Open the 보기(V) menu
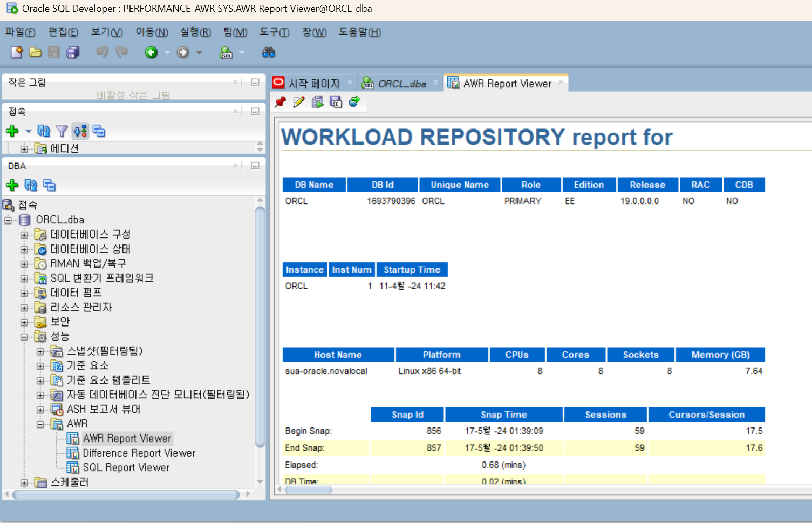The height and width of the screenshot is (523, 812). coord(107,32)
